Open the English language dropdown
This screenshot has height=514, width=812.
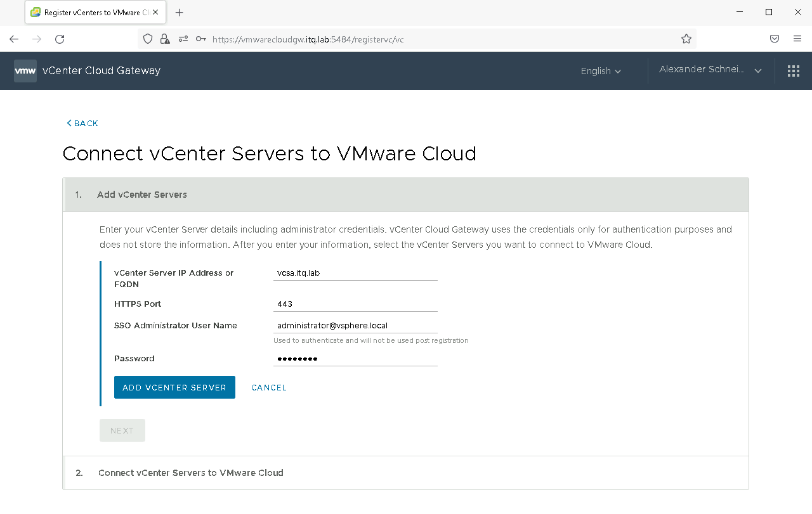[600, 71]
